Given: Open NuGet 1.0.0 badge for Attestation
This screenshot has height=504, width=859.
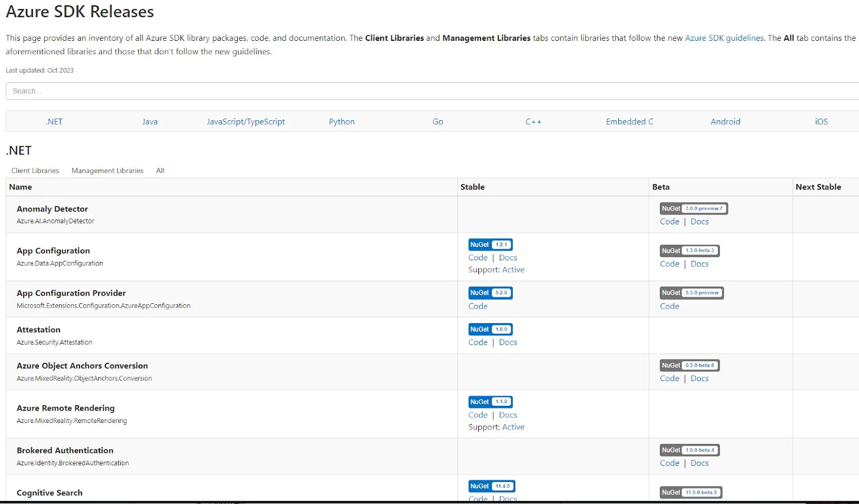Looking at the screenshot, I should click(x=490, y=329).
